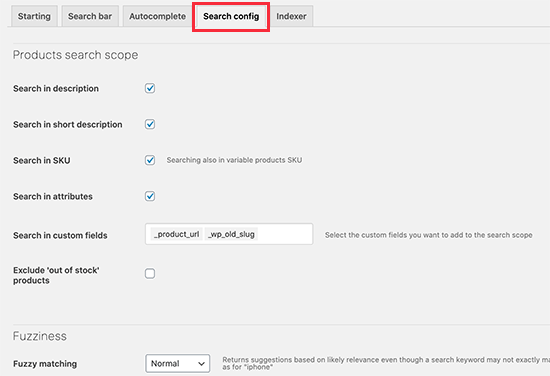Uncheck Search in description checkbox
Screen dimensions: 550x376
coord(150,88)
